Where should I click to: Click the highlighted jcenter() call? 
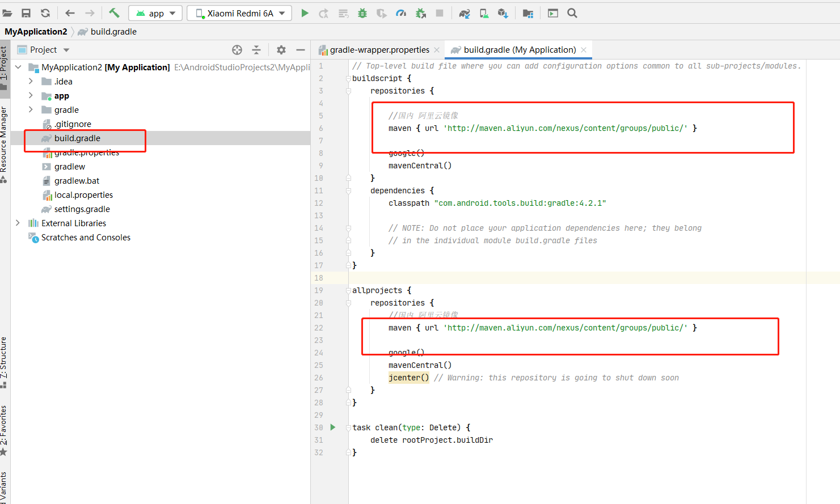[408, 378]
